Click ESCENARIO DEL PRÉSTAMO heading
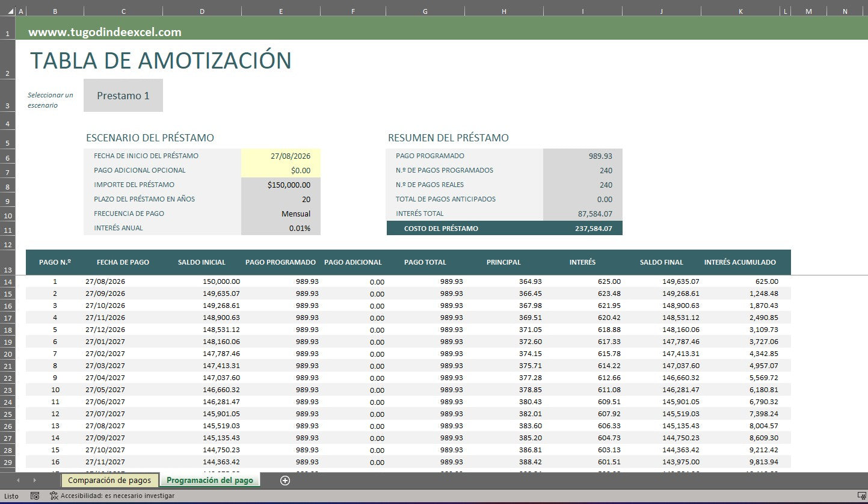The width and height of the screenshot is (868, 504). point(150,138)
